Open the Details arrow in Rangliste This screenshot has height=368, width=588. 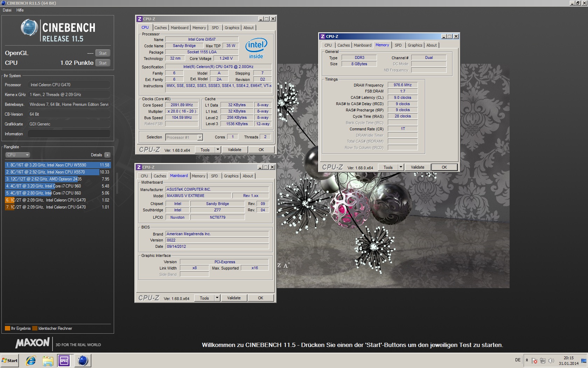tap(107, 155)
